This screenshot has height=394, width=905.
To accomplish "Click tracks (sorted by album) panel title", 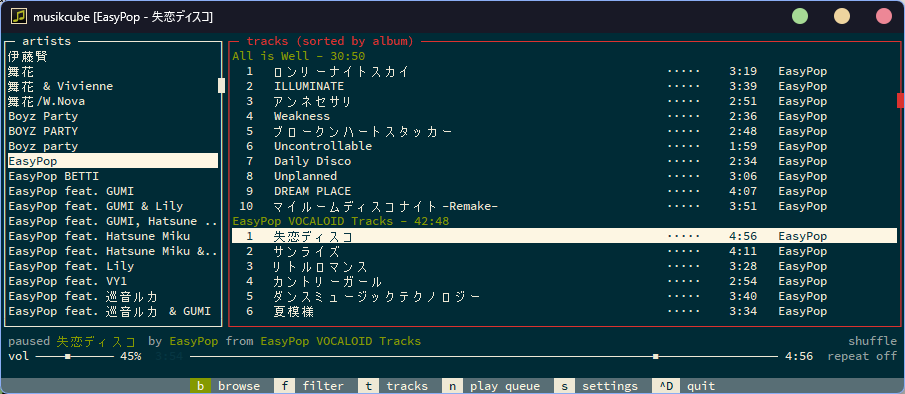I will coord(330,41).
